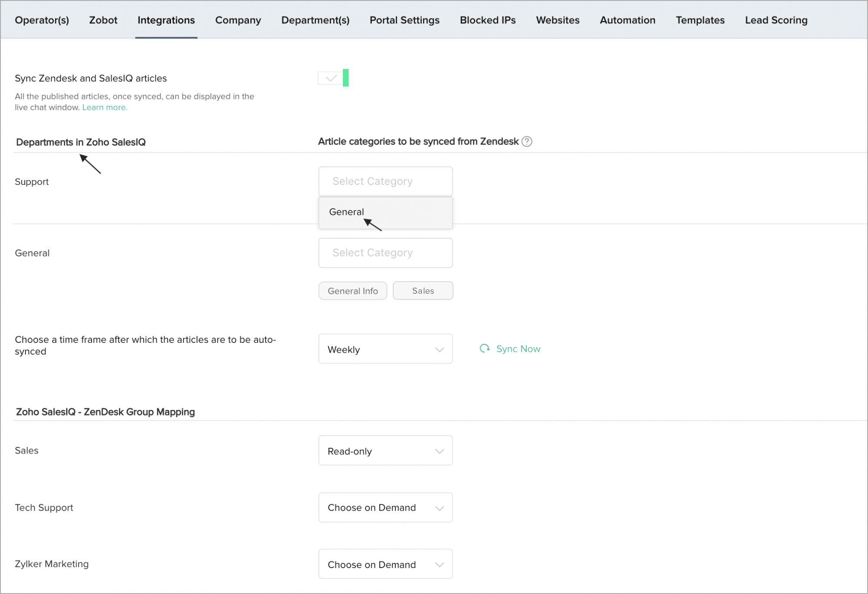Click the Sync Now link
868x594 pixels.
518,349
